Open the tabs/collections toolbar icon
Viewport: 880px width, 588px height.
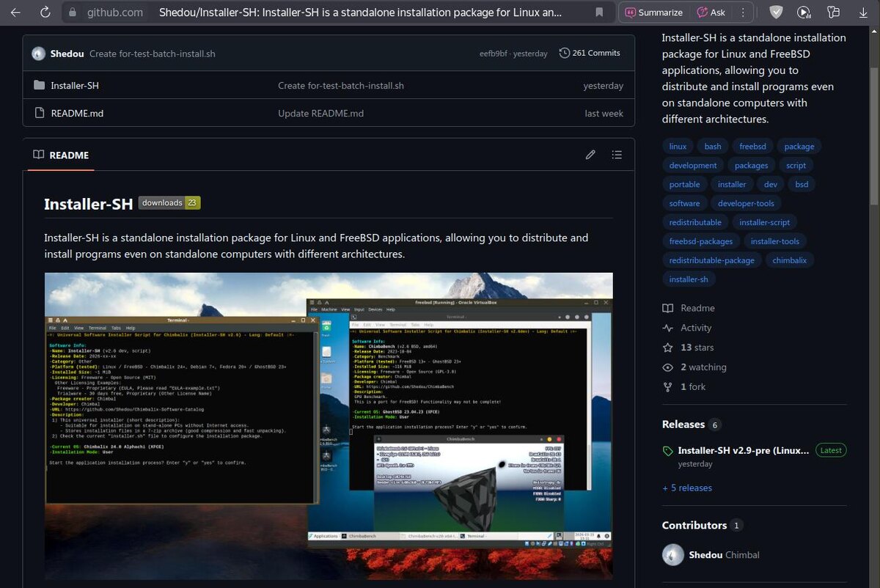pos(833,12)
